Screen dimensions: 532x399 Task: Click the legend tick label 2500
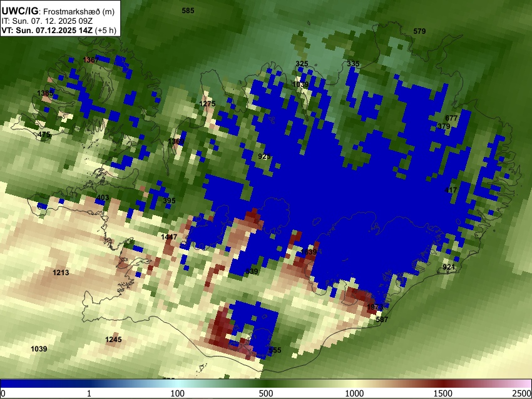point(522,393)
